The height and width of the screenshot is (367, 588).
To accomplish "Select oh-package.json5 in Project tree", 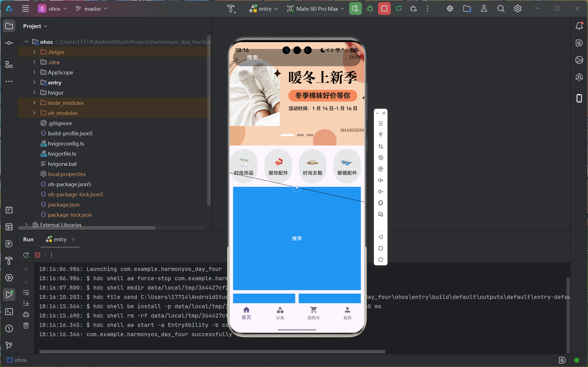I will point(69,184).
